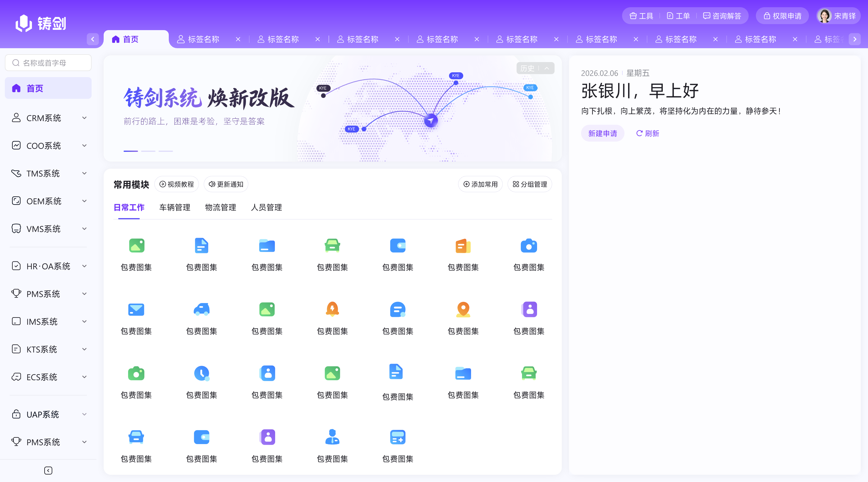Select 首页 in the left sidebar

48,88
